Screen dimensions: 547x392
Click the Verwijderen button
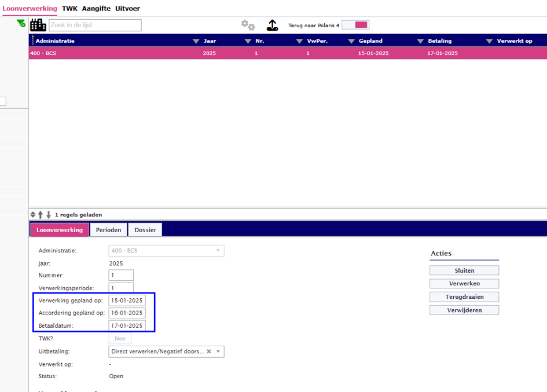(x=464, y=310)
